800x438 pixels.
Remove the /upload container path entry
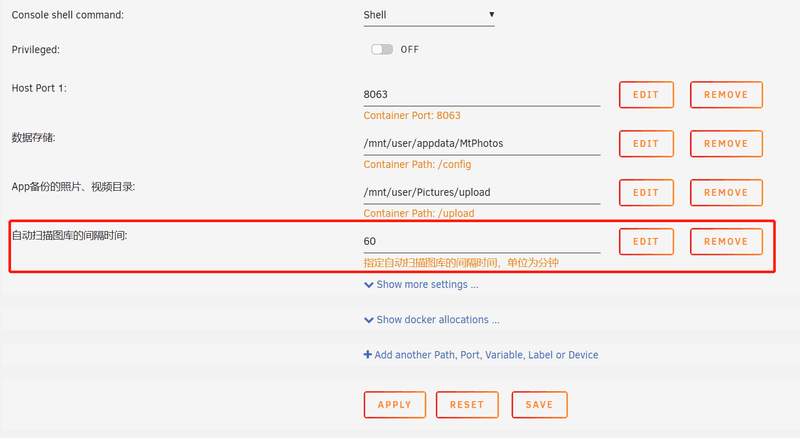pos(726,192)
